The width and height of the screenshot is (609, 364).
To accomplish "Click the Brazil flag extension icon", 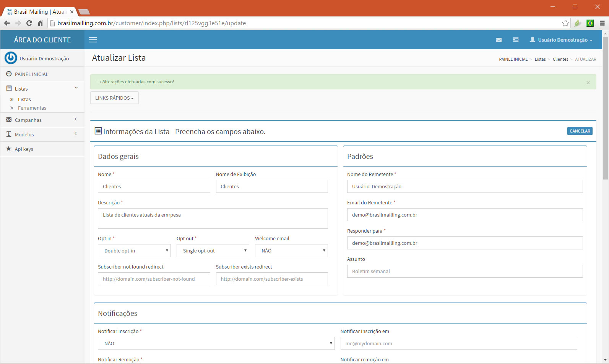I will click(x=590, y=23).
